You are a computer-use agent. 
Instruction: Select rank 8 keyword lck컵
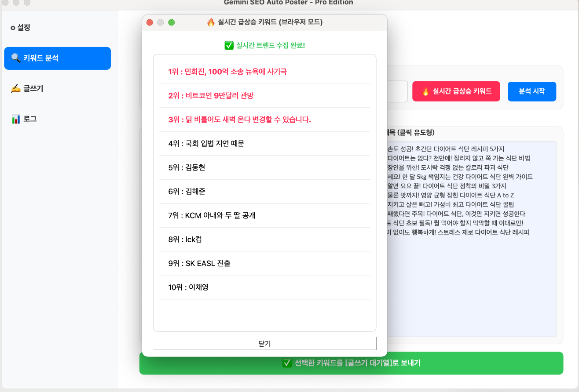tap(185, 240)
